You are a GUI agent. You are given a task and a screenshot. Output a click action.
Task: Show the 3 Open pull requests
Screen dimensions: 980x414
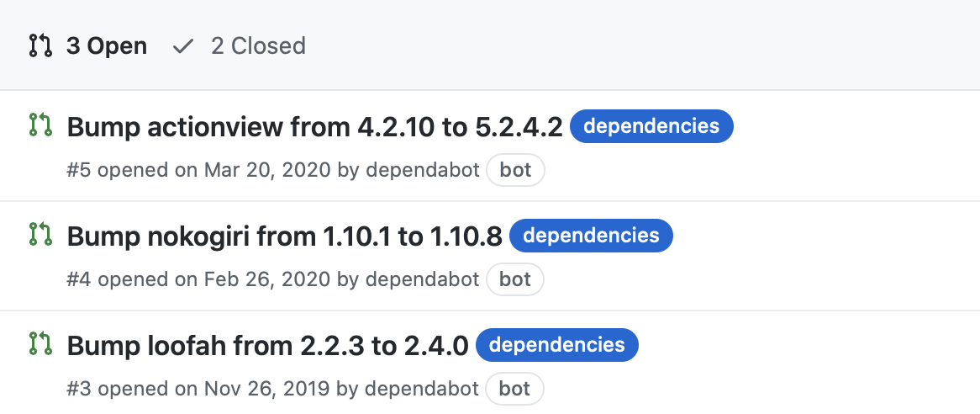point(106,45)
